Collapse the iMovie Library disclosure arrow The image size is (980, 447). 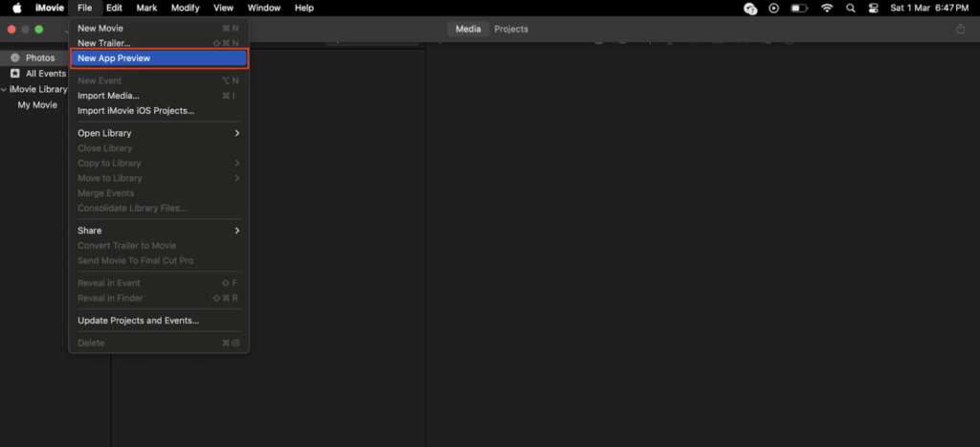[x=4, y=90]
